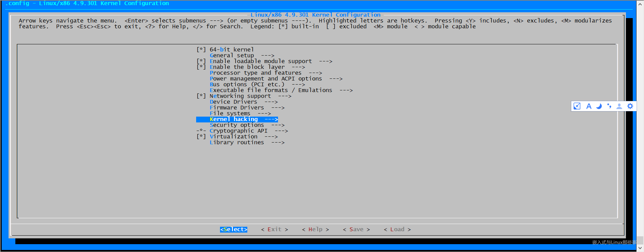The height and width of the screenshot is (252, 644).
Task: Toggle the 64-bit kernel checkbox
Action: point(201,50)
